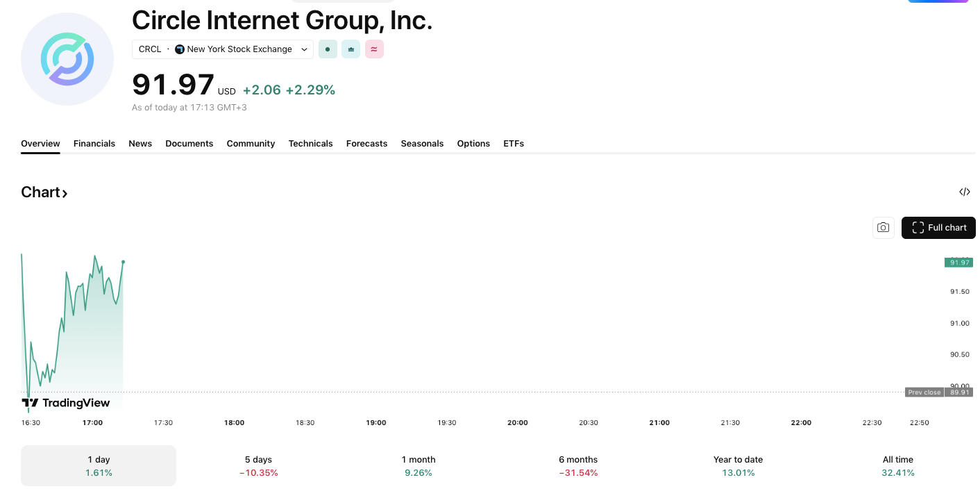
Task: Open the embed code icon
Action: 964,192
